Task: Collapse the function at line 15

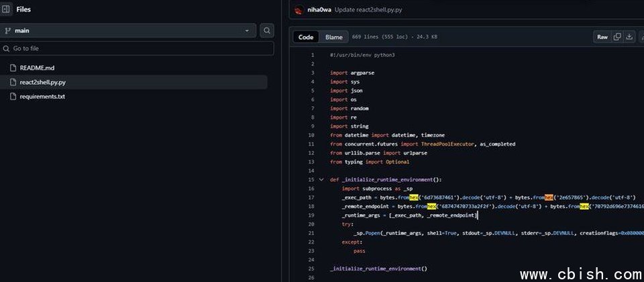Action: [321, 179]
